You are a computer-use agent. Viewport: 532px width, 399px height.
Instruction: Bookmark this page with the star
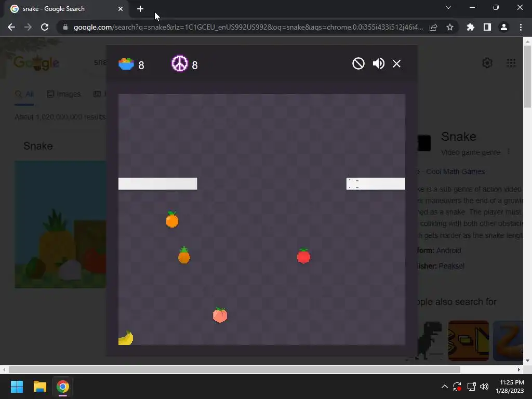click(450, 27)
